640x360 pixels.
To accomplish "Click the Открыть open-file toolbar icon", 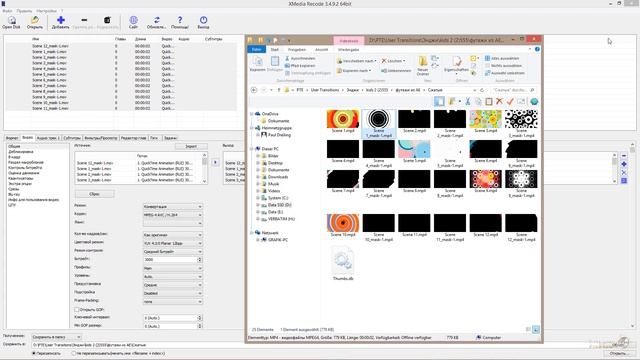I will click(35, 21).
